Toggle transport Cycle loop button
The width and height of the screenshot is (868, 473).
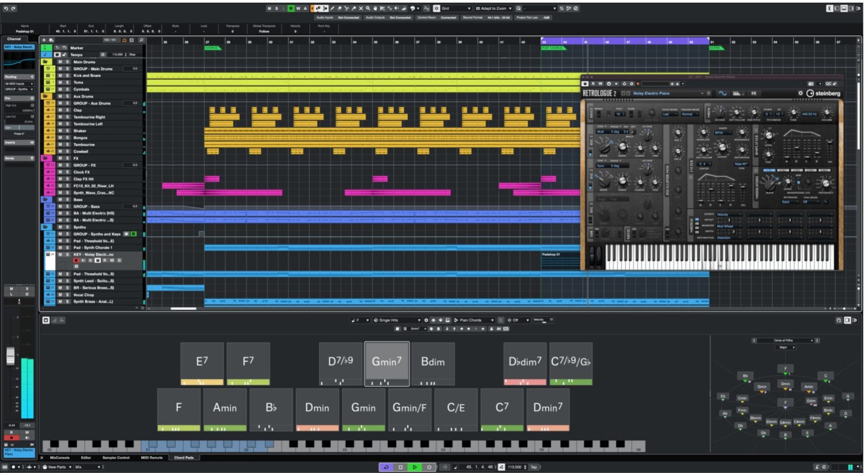(x=386, y=467)
